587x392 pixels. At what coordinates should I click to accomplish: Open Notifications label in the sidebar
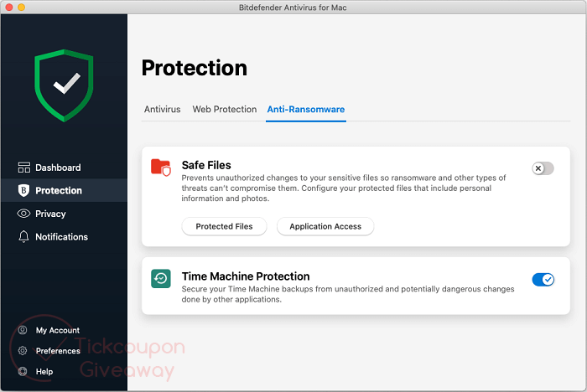[x=62, y=237]
